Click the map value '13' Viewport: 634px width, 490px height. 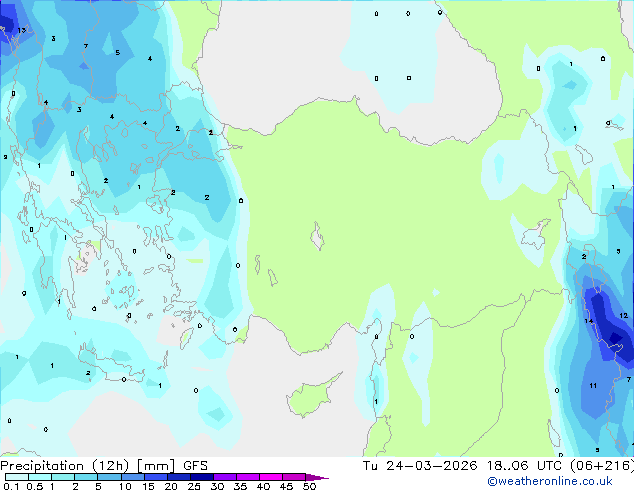pyautogui.click(x=22, y=30)
